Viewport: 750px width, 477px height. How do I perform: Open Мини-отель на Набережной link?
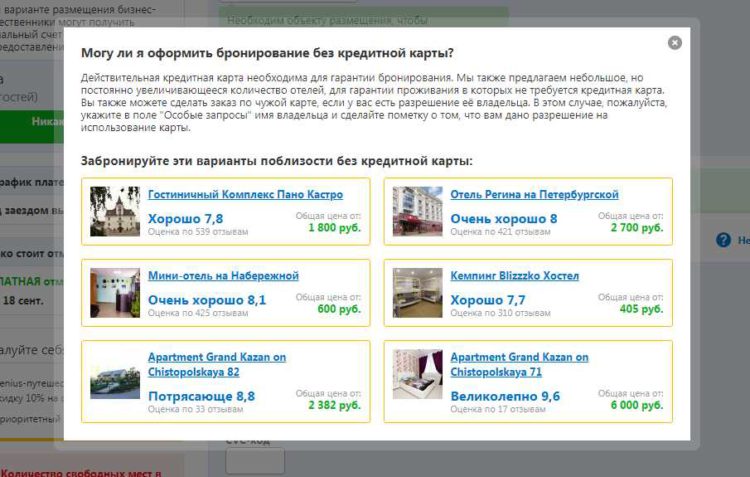[223, 276]
